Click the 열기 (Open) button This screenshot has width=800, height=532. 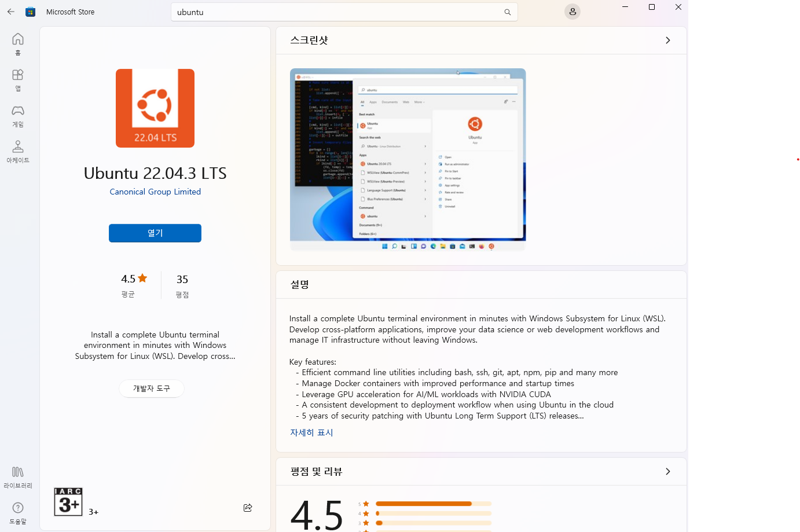point(155,233)
